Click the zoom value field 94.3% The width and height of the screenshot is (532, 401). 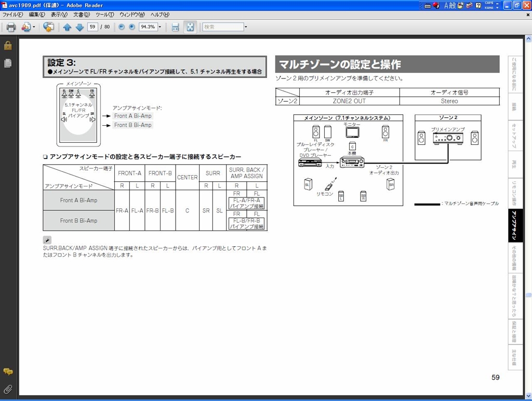point(148,27)
